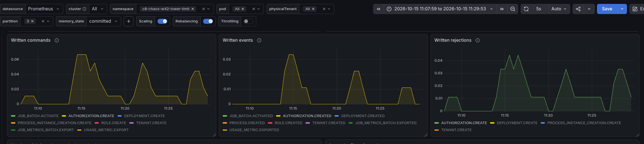This screenshot has height=144, width=644.
Task: Expand the memory_state committed dropdown
Action: (104, 21)
